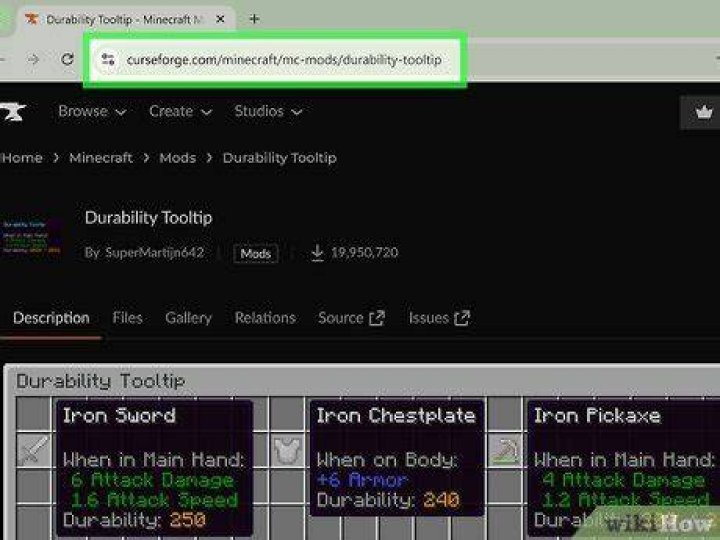Click the 4 Attack Damage text
This screenshot has height=540, width=720.
pyautogui.click(x=624, y=480)
